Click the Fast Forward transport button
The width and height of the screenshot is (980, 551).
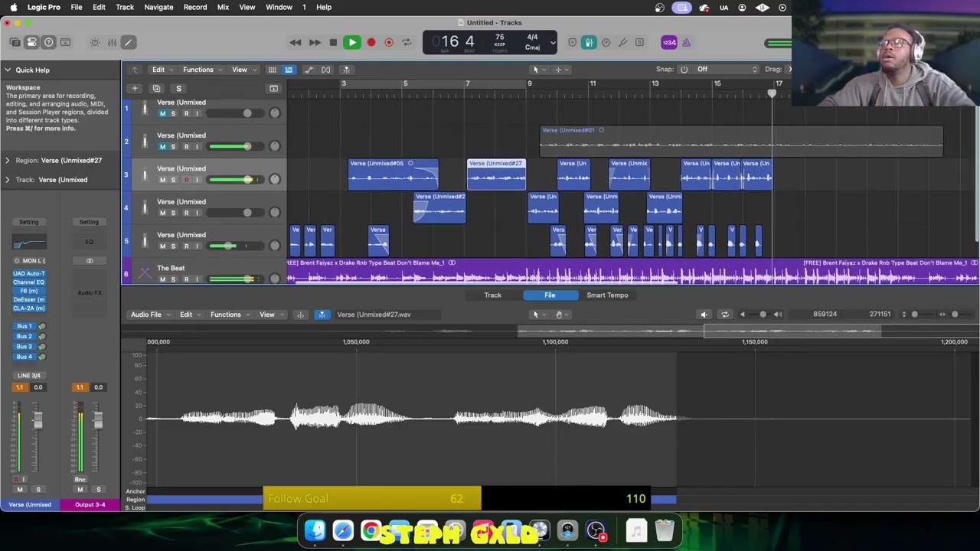pos(315,42)
